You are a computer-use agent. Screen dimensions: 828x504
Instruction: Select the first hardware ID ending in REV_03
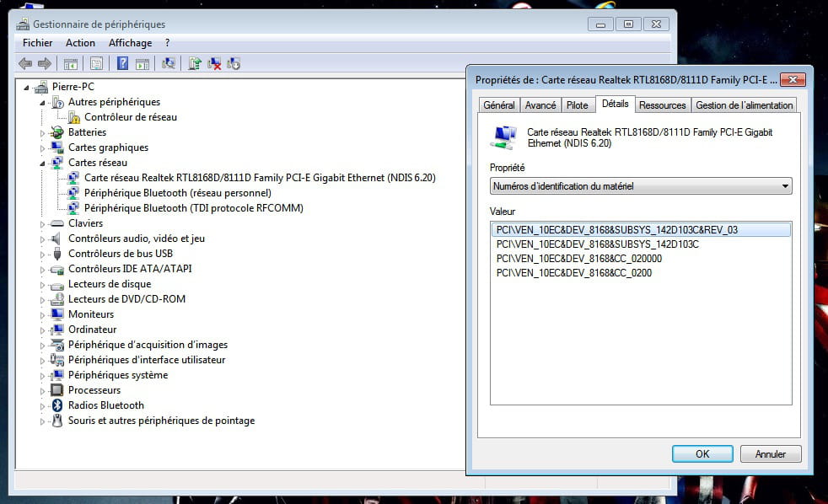pyautogui.click(x=617, y=229)
